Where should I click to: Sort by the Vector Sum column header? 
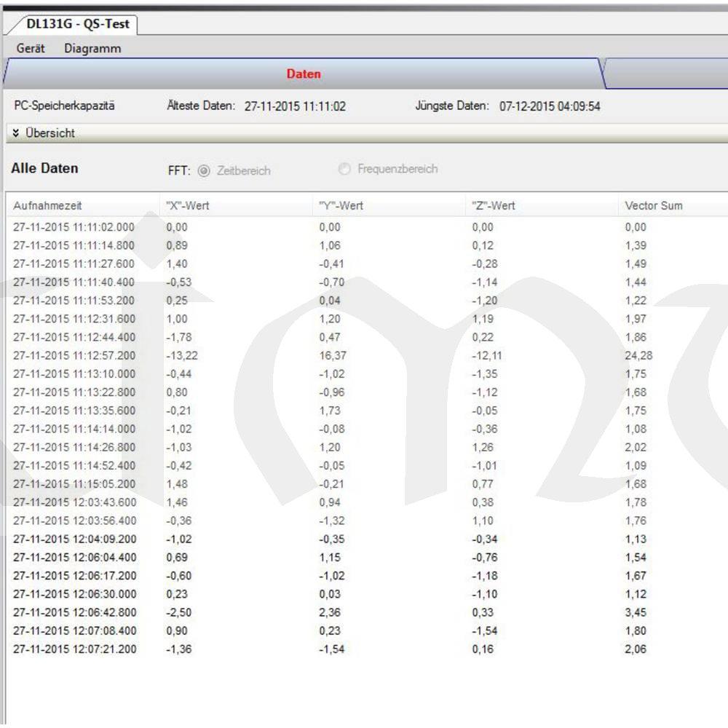pos(653,205)
